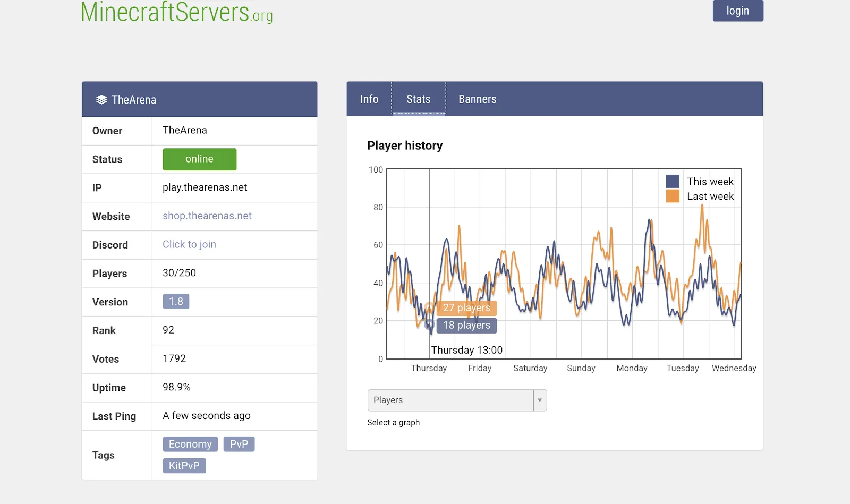
Task: Click the Tuesday label on the chart axis
Action: tap(683, 368)
